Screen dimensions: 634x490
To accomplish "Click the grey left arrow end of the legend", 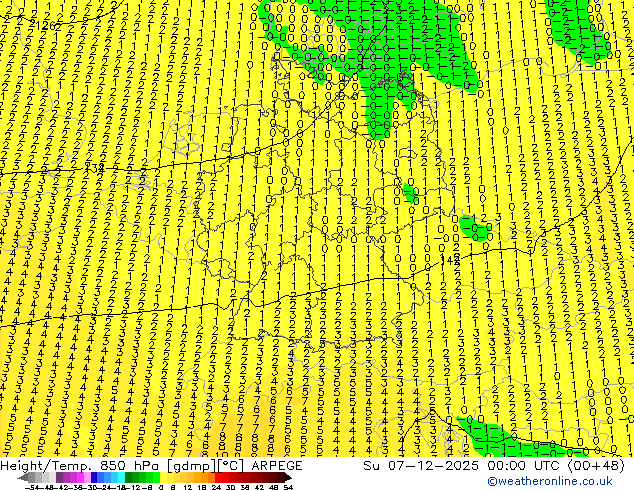I will point(22,477).
